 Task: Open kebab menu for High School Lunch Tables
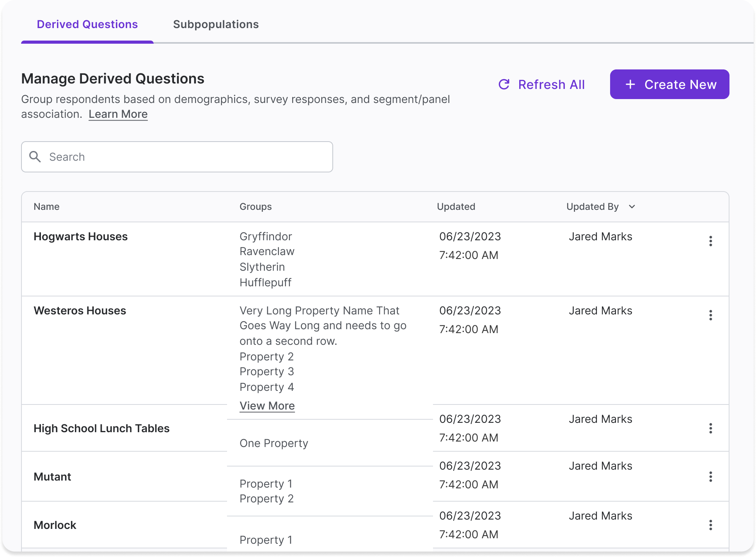(710, 428)
